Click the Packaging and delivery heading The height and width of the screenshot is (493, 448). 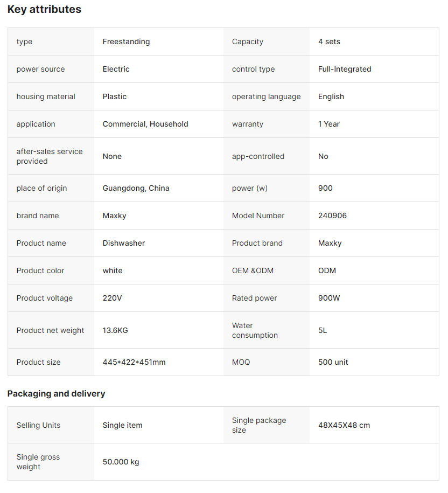[x=56, y=393]
